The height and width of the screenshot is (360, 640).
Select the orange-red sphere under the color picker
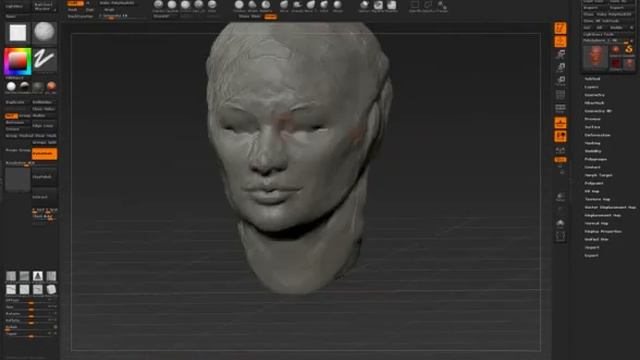point(51,87)
